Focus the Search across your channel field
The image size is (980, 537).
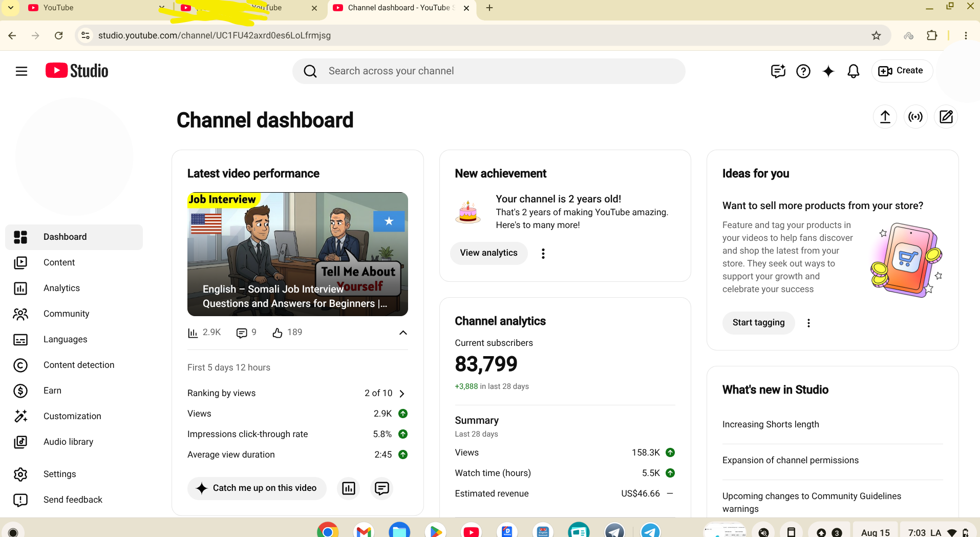(x=489, y=71)
